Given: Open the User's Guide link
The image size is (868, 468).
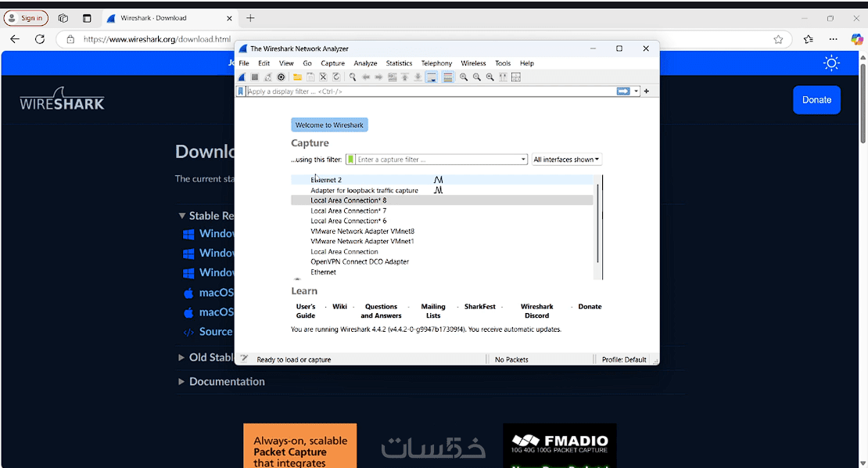Looking at the screenshot, I should pos(306,311).
